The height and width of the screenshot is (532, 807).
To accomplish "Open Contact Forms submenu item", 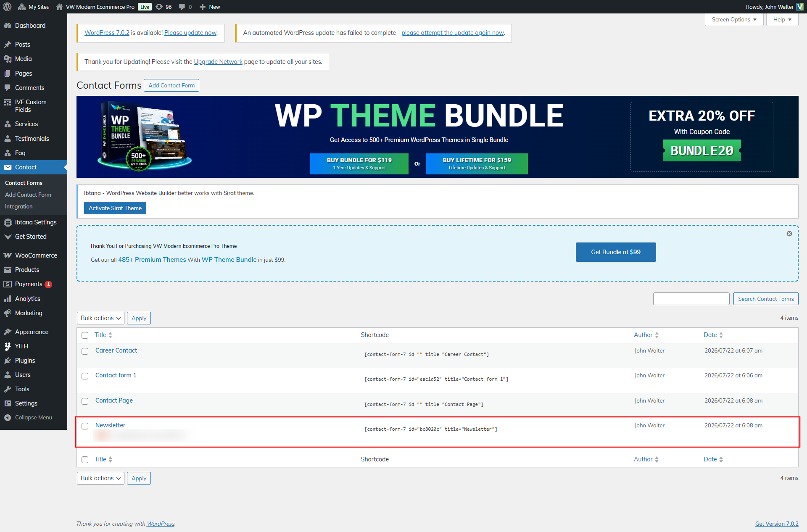I will 24,183.
